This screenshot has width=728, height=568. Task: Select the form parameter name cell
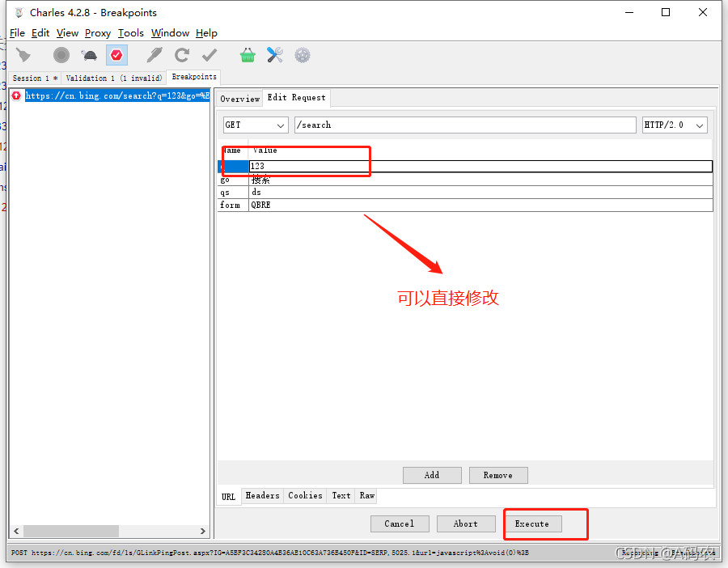click(233, 205)
